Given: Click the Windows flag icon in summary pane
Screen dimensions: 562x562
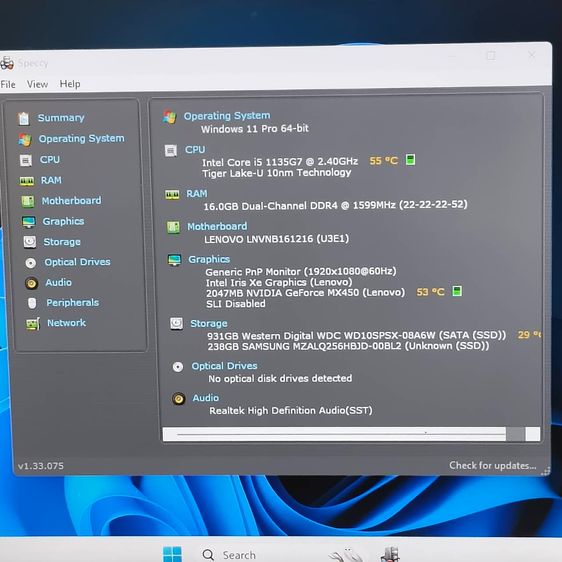Looking at the screenshot, I should [170, 117].
